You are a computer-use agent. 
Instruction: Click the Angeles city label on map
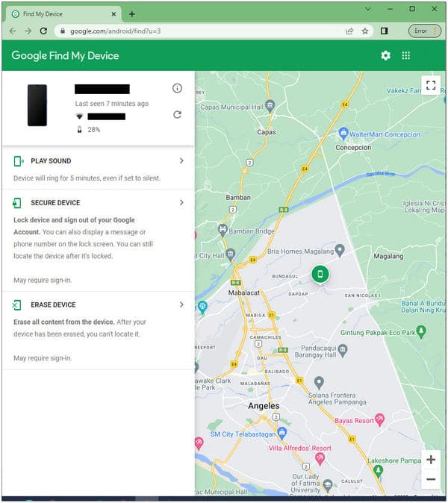pyautogui.click(x=264, y=406)
